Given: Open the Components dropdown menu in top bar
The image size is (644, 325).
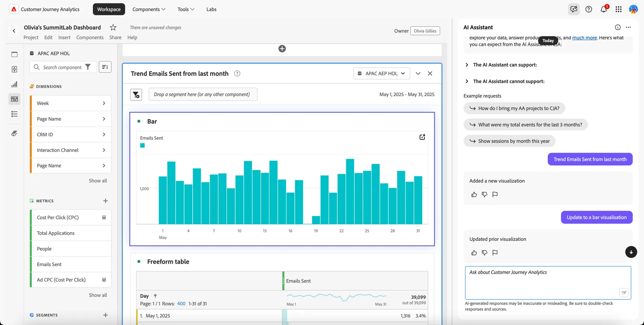Looking at the screenshot, I should click(x=149, y=9).
